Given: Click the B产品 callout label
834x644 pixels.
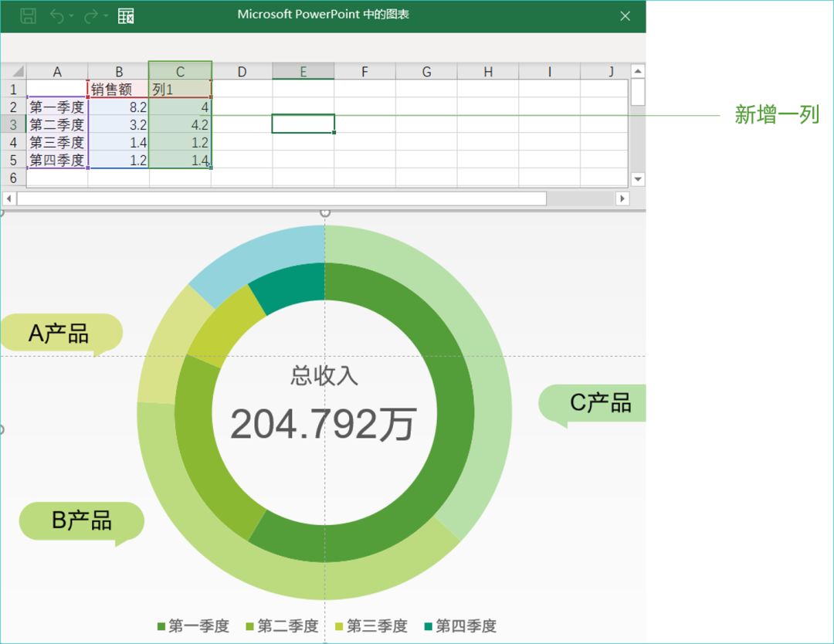Looking at the screenshot, I should pos(81,521).
